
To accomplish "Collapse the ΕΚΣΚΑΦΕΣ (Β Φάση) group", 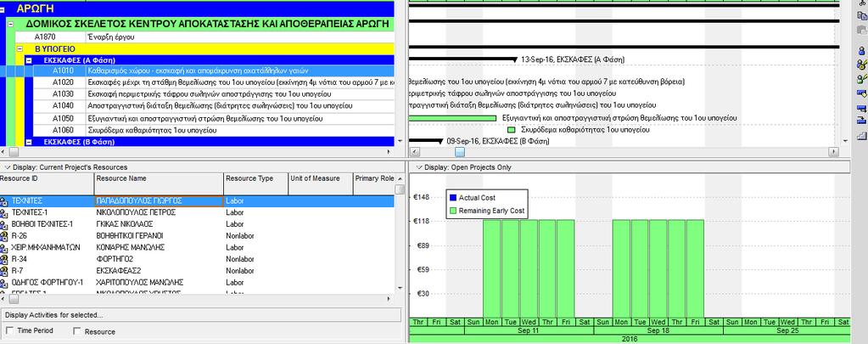I will [x=29, y=142].
